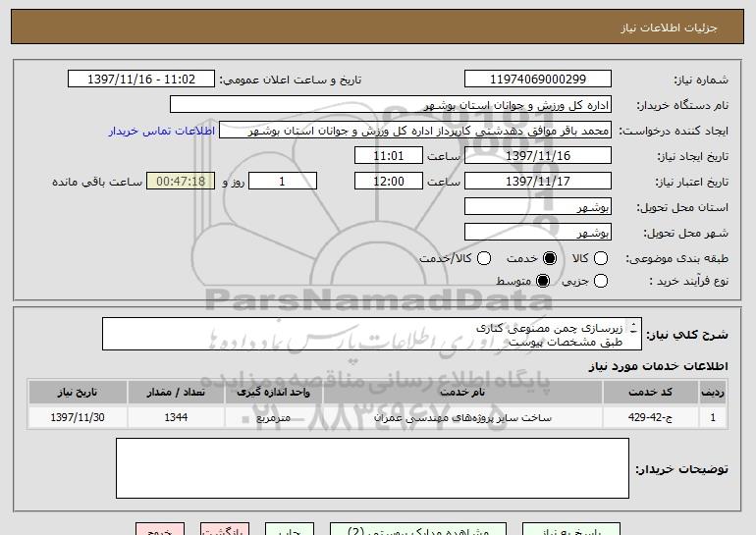The image size is (756, 535).
Task: Click the unit cell مترمربع
Action: pos(273,417)
